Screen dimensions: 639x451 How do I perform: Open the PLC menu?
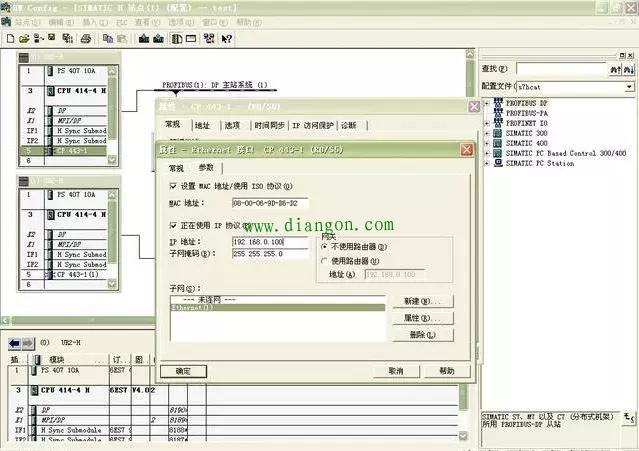(122, 22)
